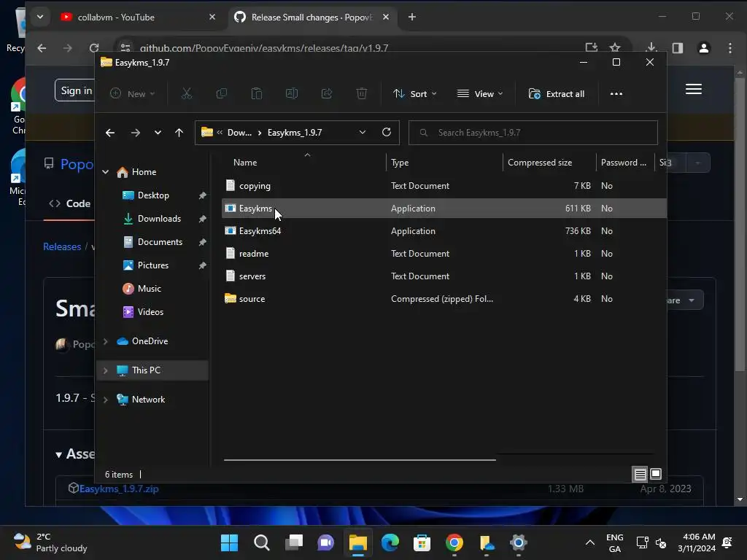The image size is (747, 560).
Task: Select Pictures in navigation pane
Action: (152, 265)
